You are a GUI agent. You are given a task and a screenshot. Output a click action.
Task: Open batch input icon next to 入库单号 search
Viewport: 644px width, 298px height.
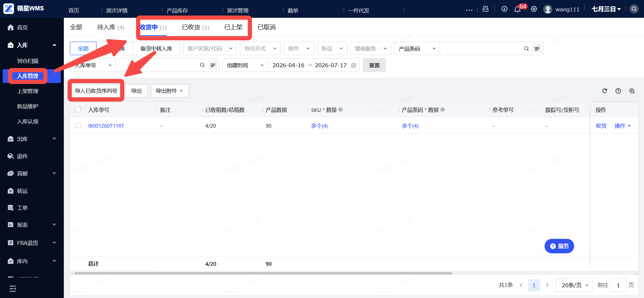click(213, 65)
